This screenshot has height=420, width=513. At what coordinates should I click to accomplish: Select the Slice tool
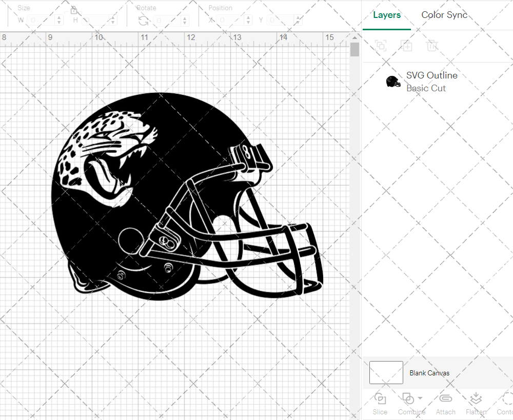point(380,404)
